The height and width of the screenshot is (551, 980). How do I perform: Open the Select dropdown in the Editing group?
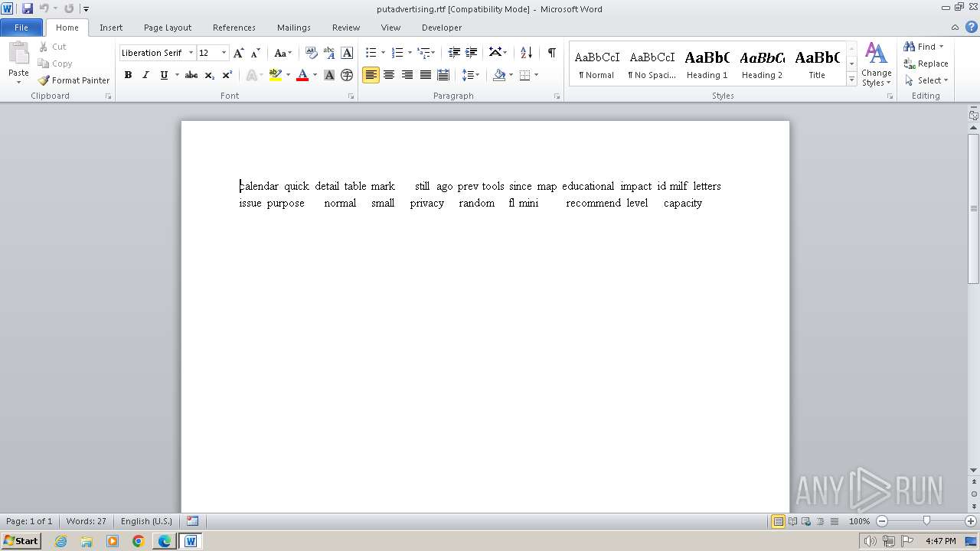pyautogui.click(x=926, y=80)
